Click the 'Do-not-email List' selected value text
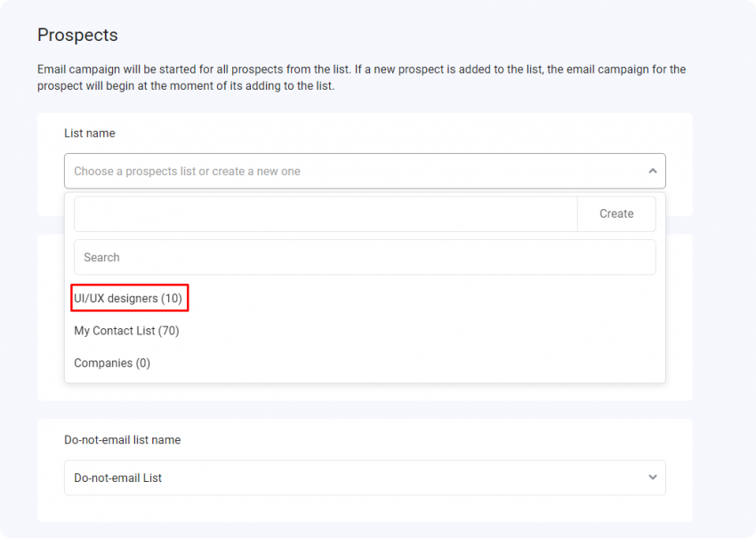756x538 pixels. click(x=118, y=478)
